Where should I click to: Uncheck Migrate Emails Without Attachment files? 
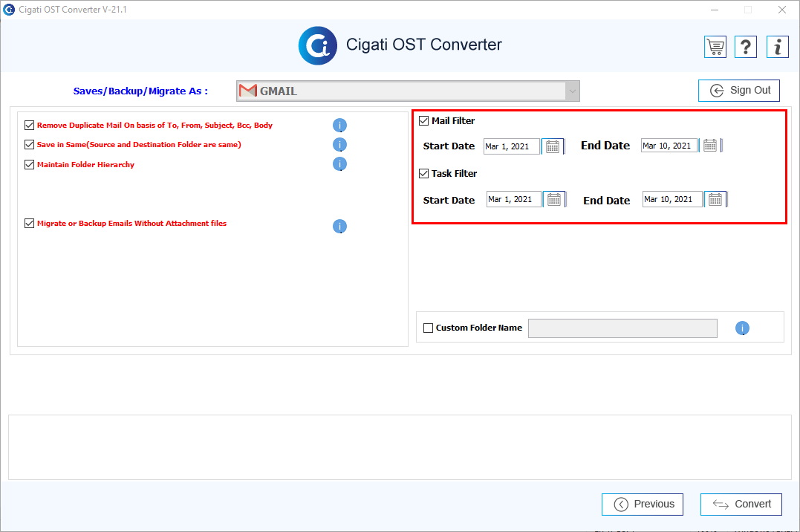29,223
